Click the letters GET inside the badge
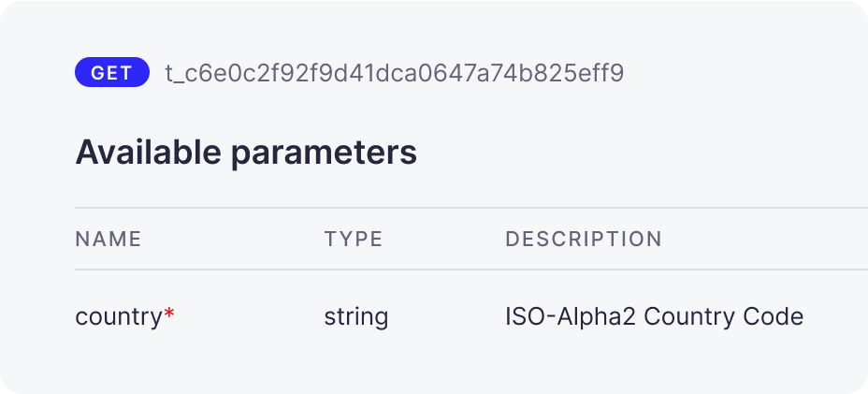 (x=112, y=73)
